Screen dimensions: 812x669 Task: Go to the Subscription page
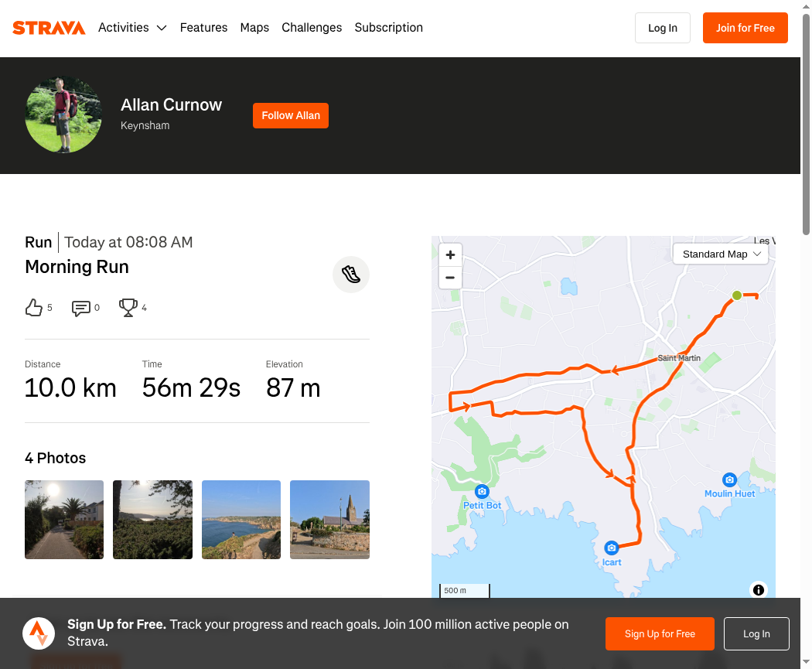pyautogui.click(x=388, y=28)
